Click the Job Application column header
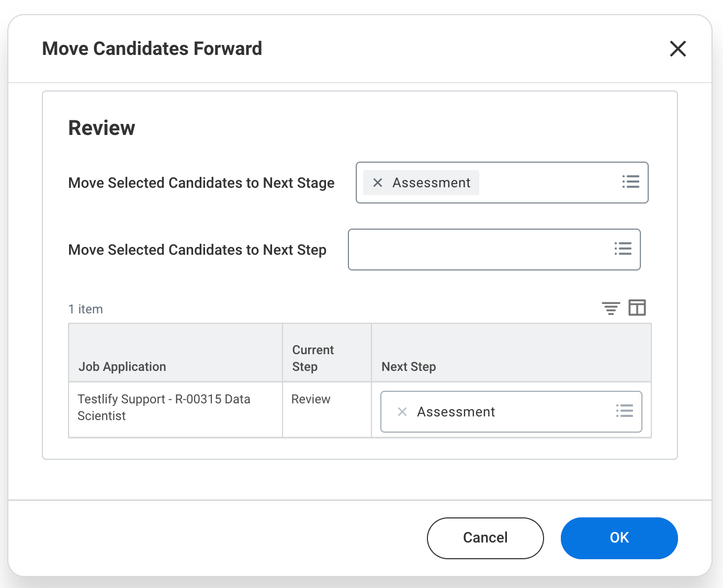Viewport: 723px width, 588px height. coord(122,367)
